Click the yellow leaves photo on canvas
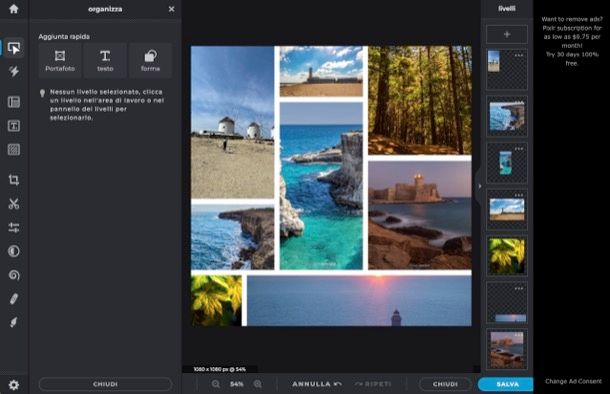 pyautogui.click(x=216, y=301)
